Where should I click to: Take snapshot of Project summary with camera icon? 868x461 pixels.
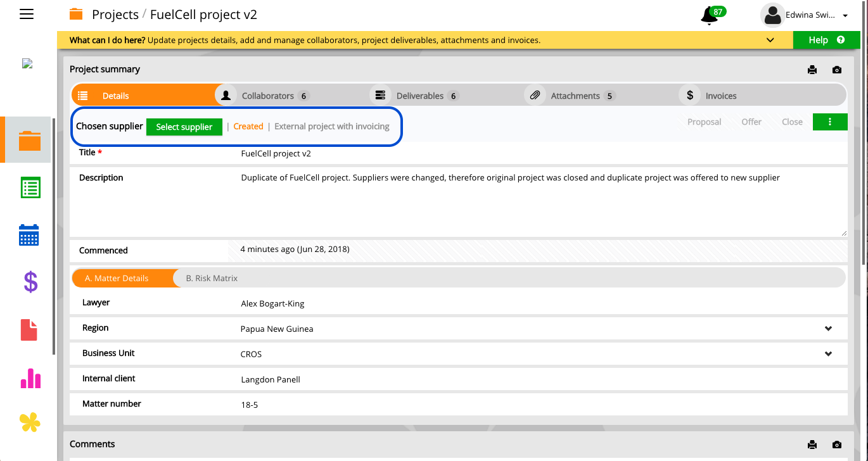[x=837, y=70]
